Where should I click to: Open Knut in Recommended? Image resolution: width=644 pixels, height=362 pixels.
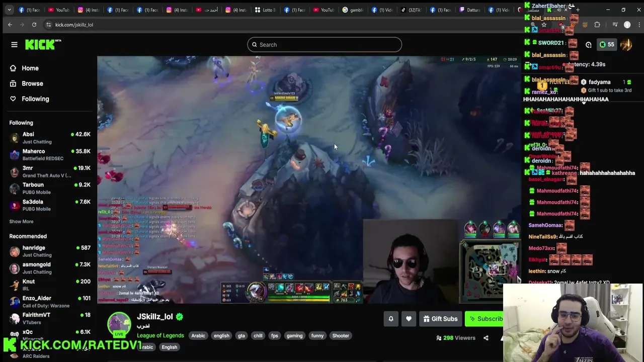(49, 285)
